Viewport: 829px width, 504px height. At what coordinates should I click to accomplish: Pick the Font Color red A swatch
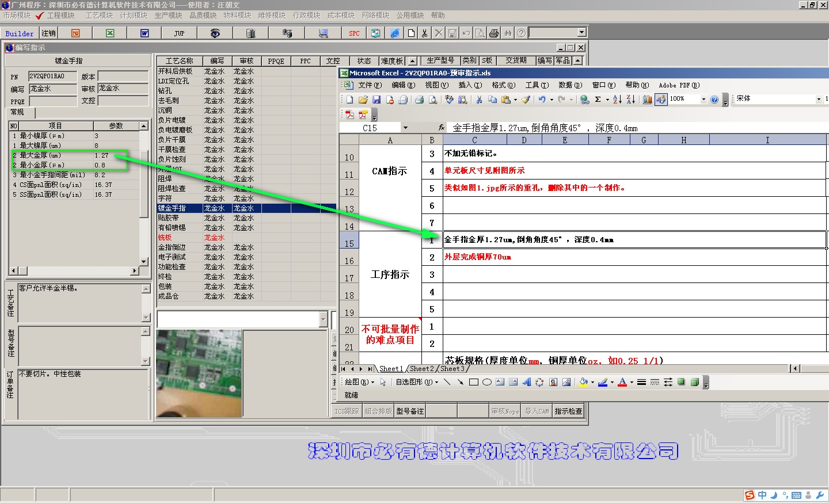(x=622, y=382)
